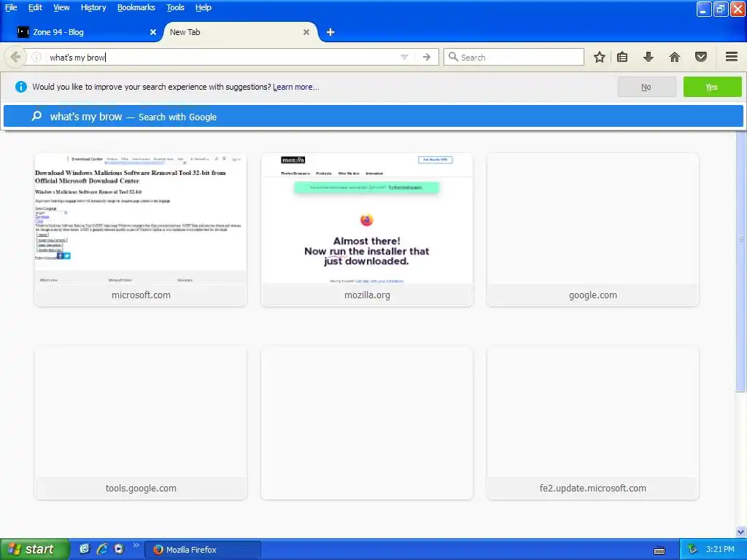Launch Internet Explorer from quick launch

tap(102, 549)
